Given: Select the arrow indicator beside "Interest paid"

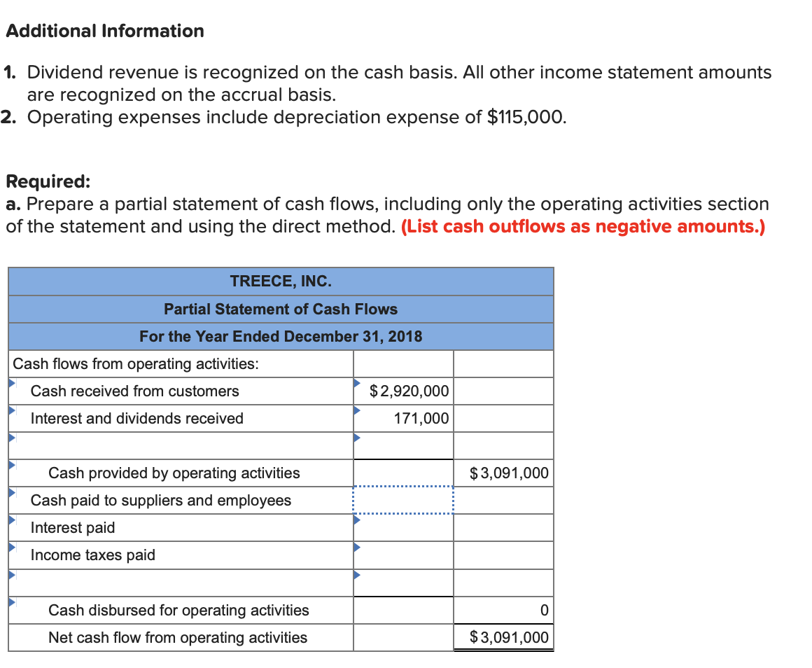Looking at the screenshot, I should [12, 521].
